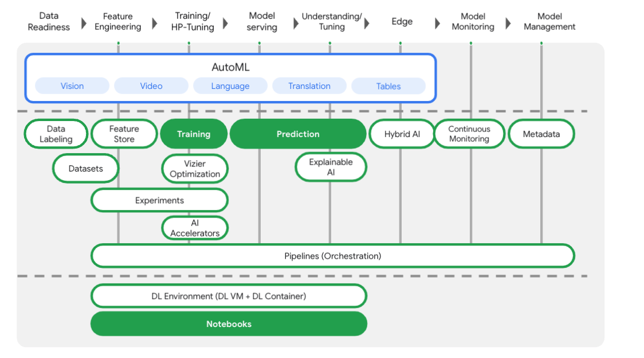Select the Video pill under AutoML
Image resolution: width=644 pixels, height=358 pixels.
[x=151, y=86]
